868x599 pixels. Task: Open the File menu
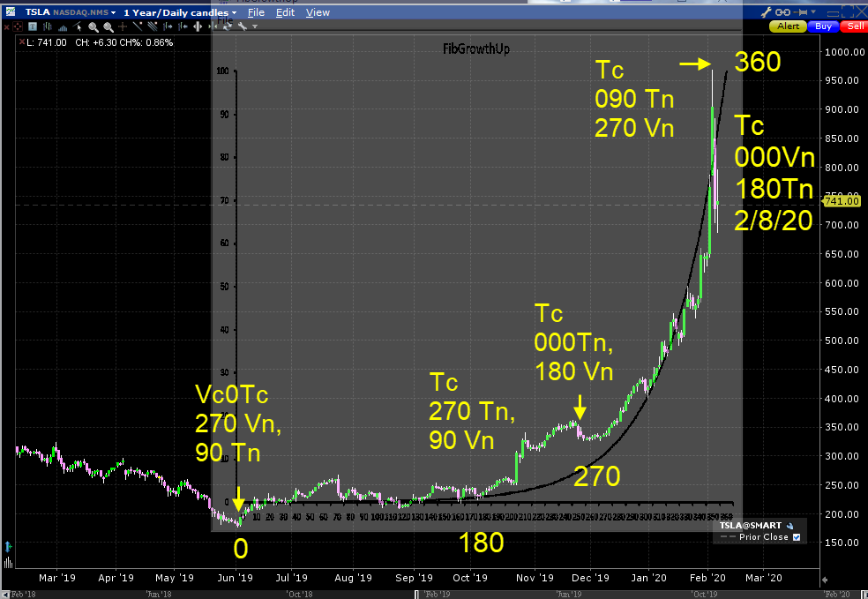click(256, 12)
